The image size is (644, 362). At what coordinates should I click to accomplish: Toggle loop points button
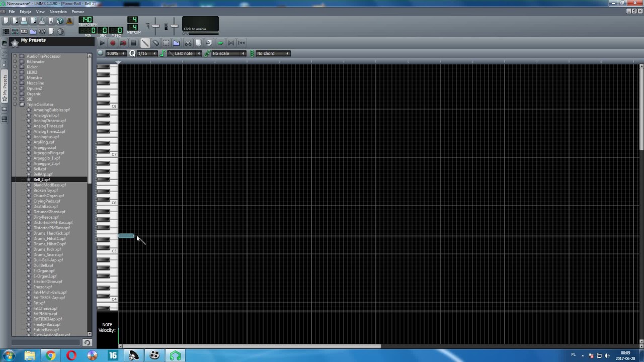click(231, 43)
